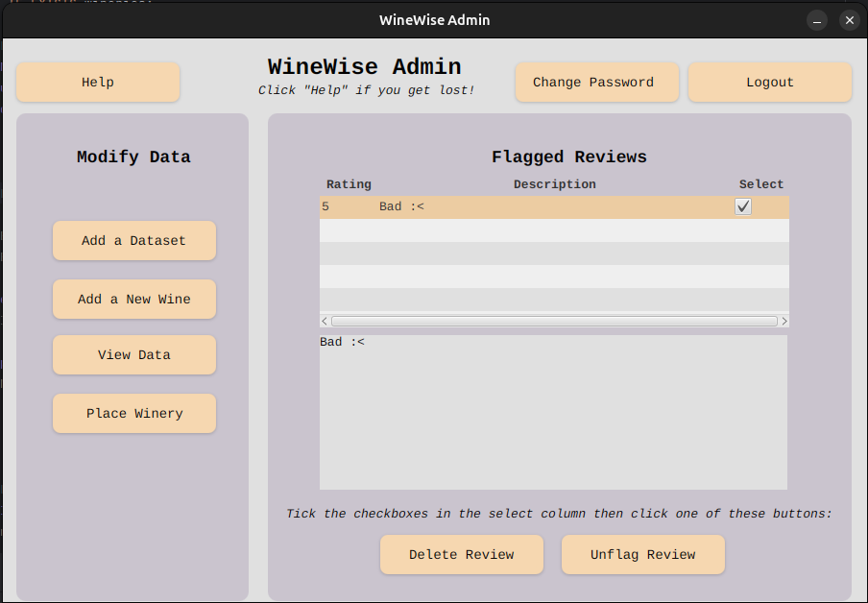Delete the selected review
The height and width of the screenshot is (603, 868).
[x=462, y=554]
